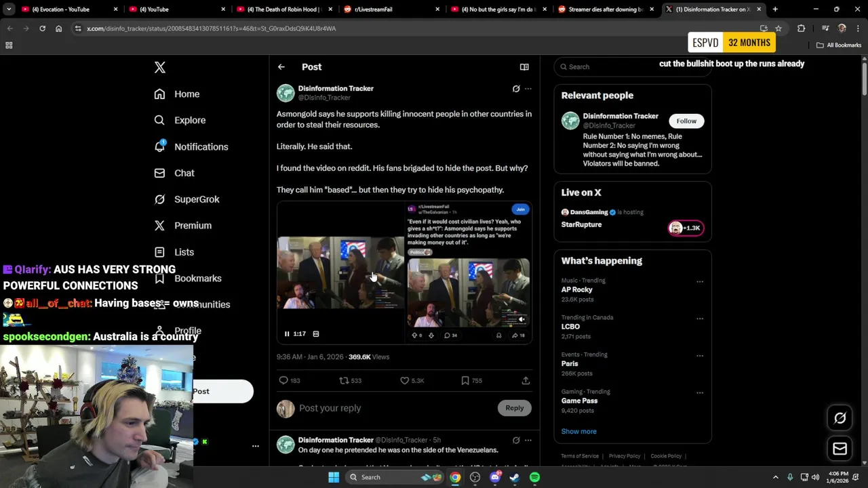The height and width of the screenshot is (488, 868).
Task: Switch to Streamer dies after downing tab
Action: point(606,9)
